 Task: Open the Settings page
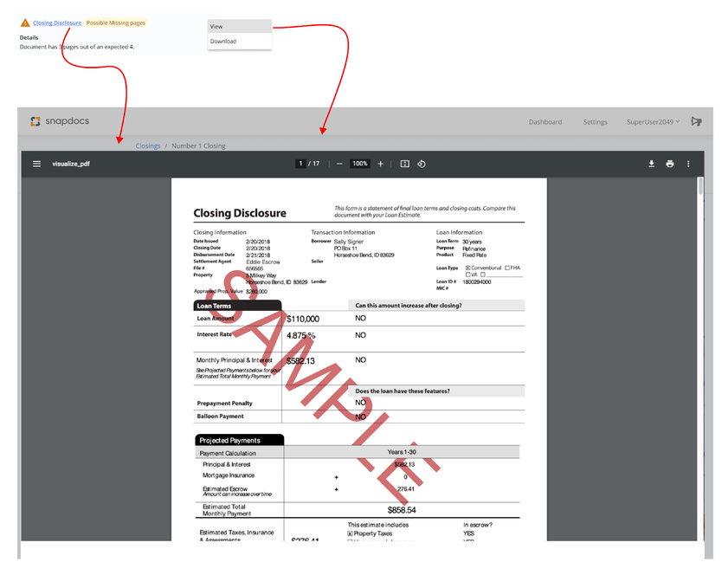pyautogui.click(x=596, y=122)
